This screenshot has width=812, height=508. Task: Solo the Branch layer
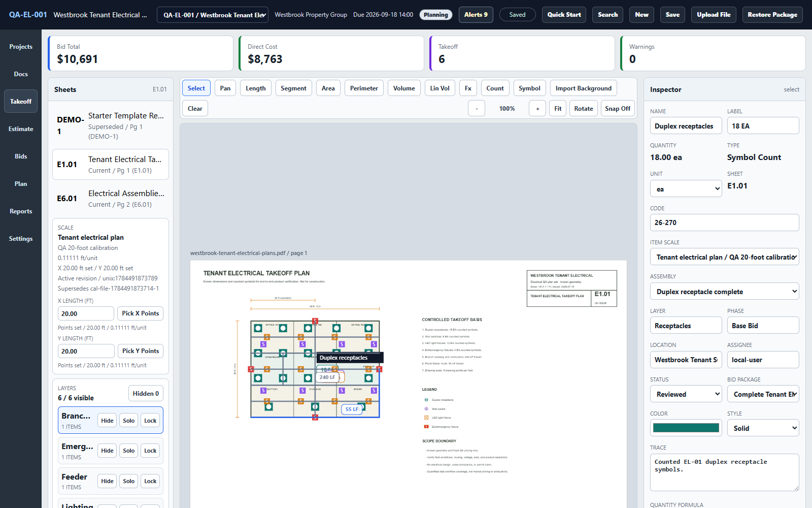coord(129,421)
